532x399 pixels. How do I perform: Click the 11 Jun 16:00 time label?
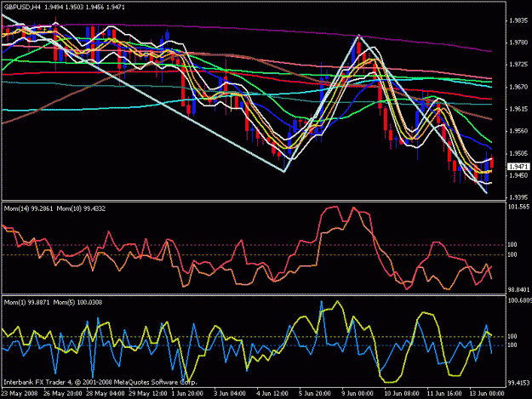pos(444,394)
